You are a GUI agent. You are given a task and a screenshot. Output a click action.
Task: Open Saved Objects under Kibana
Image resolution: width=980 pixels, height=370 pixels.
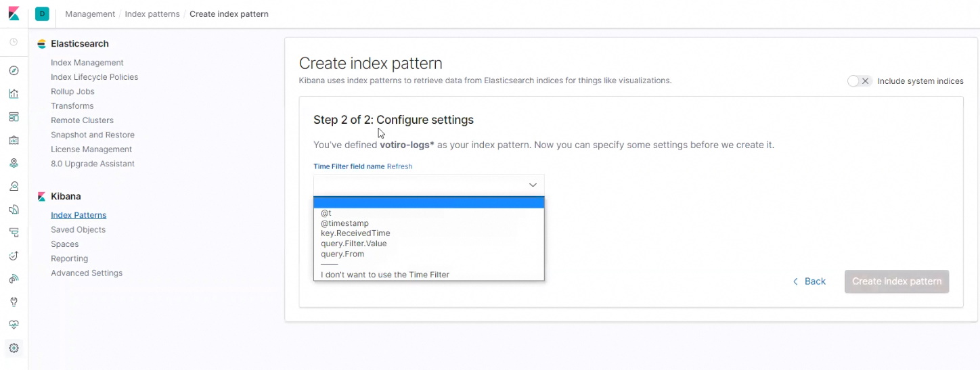pos(79,230)
